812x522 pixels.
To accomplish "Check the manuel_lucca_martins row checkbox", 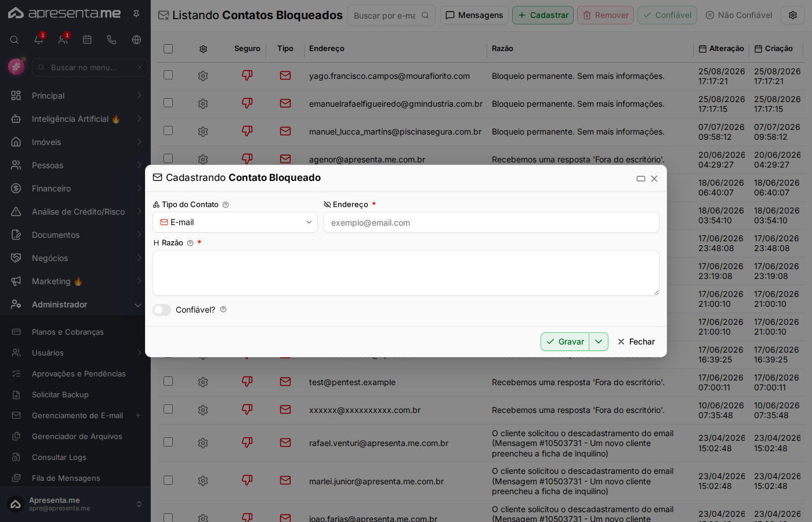I will tap(168, 130).
